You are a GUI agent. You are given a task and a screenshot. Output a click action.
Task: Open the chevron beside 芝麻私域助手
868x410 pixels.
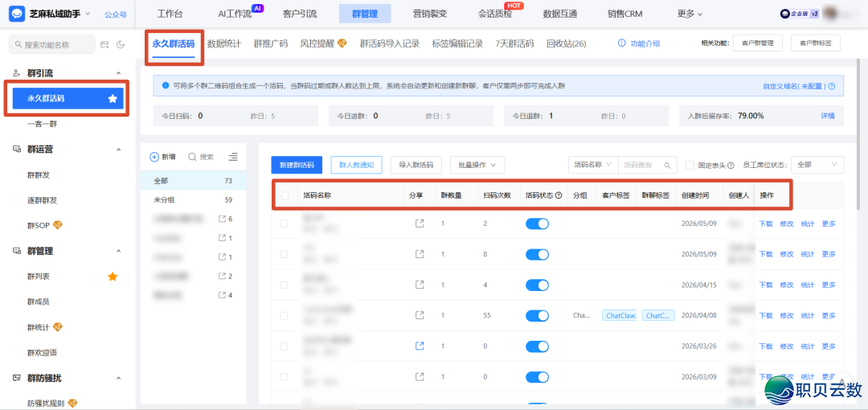coord(88,14)
